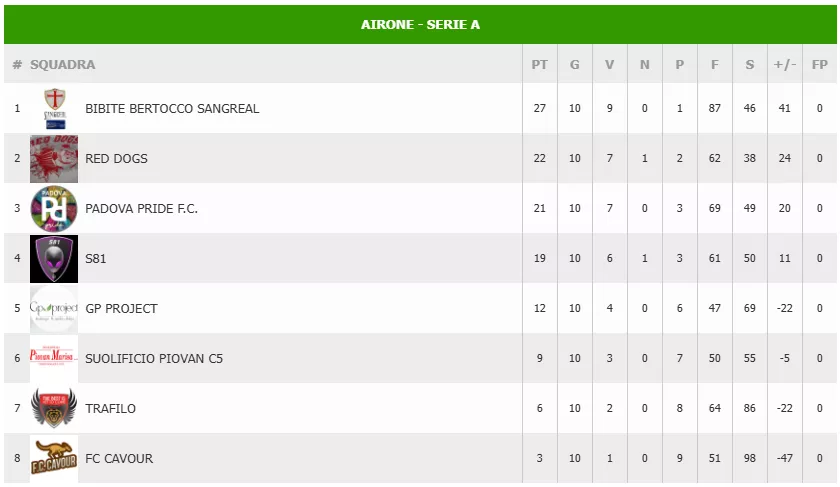Open the FC Cavour logo
This screenshot has height=487, width=840.
click(x=54, y=458)
